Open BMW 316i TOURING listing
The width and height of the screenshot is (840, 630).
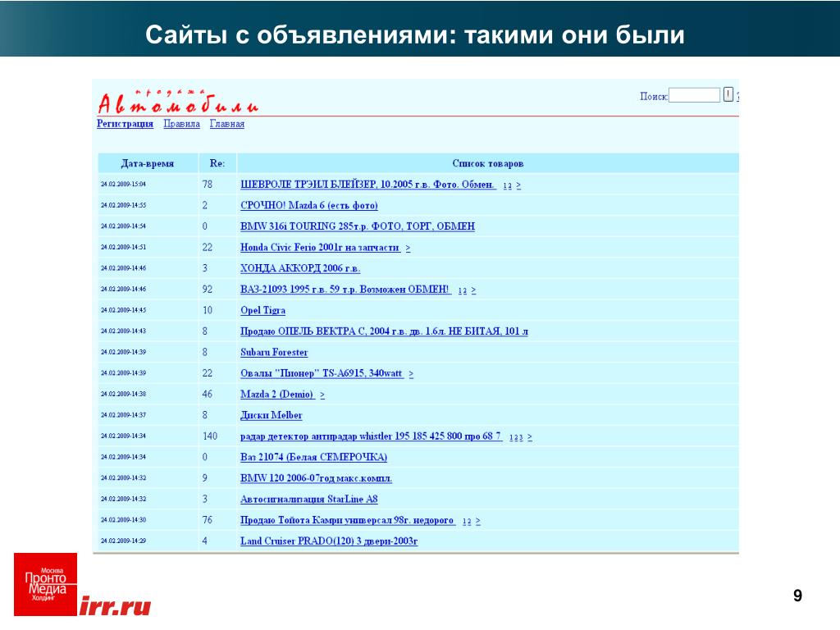tap(358, 226)
